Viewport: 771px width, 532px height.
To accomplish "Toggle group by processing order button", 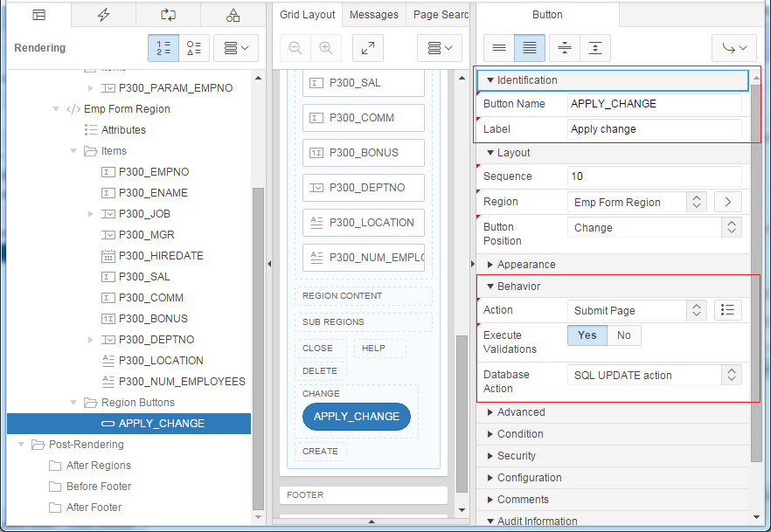I will point(163,48).
